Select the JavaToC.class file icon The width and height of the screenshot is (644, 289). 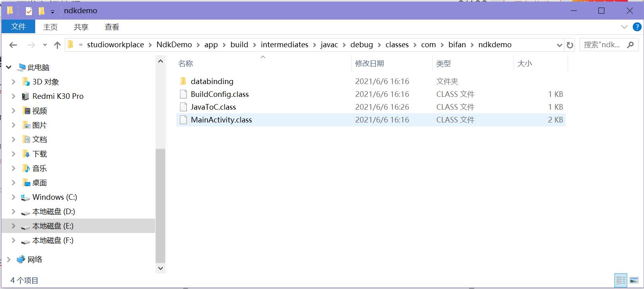(183, 107)
